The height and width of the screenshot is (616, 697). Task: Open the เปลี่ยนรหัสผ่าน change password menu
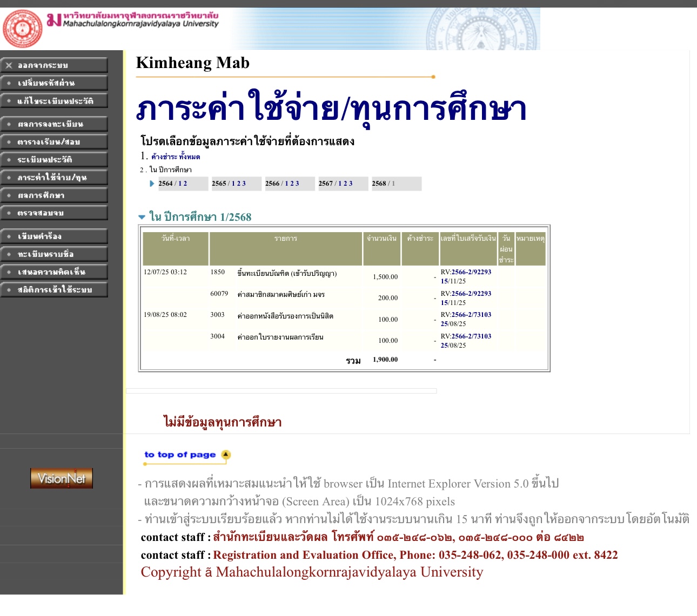(54, 83)
